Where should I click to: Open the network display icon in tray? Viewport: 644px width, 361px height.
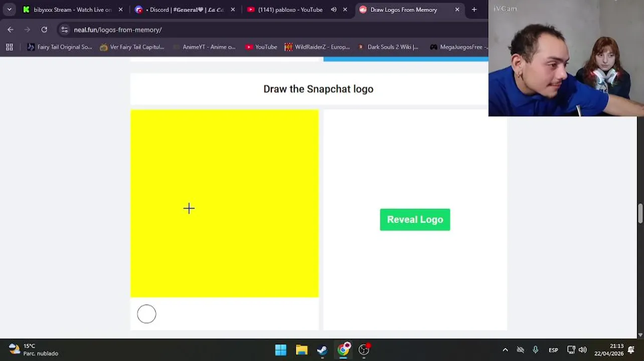tap(571, 350)
